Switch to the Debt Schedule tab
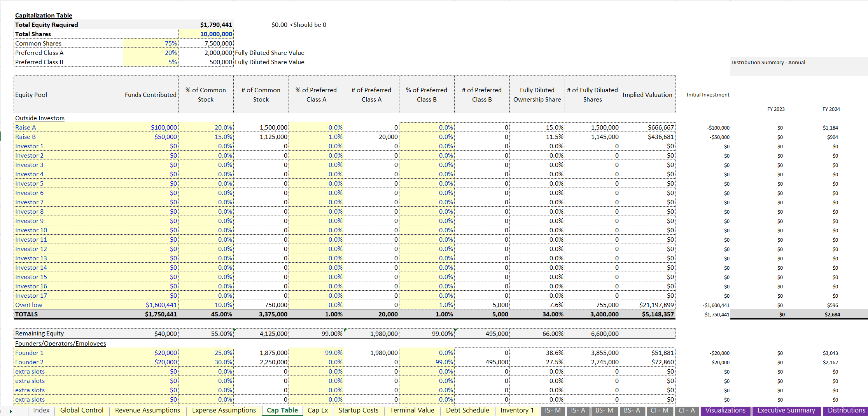This screenshot has height=416, width=868. click(467, 411)
